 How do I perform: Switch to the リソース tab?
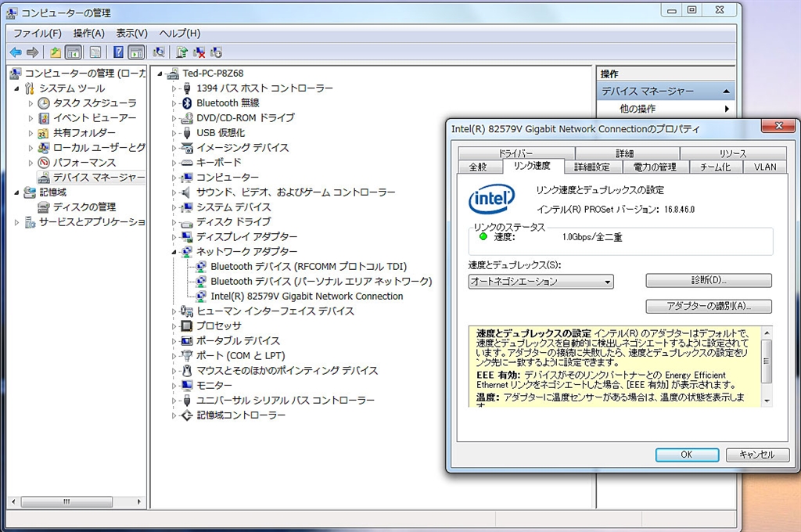733,153
